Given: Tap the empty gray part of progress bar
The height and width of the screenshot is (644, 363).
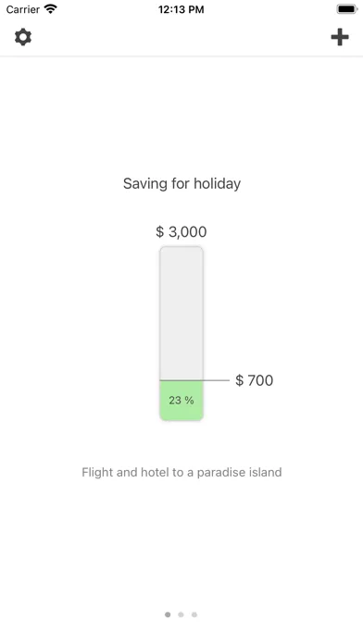Looking at the screenshot, I should click(x=181, y=314).
